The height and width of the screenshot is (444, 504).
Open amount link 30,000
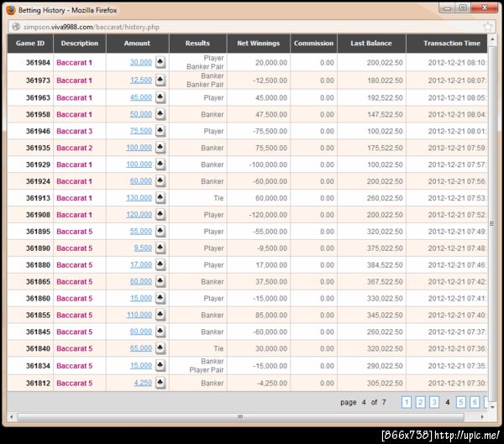point(141,62)
